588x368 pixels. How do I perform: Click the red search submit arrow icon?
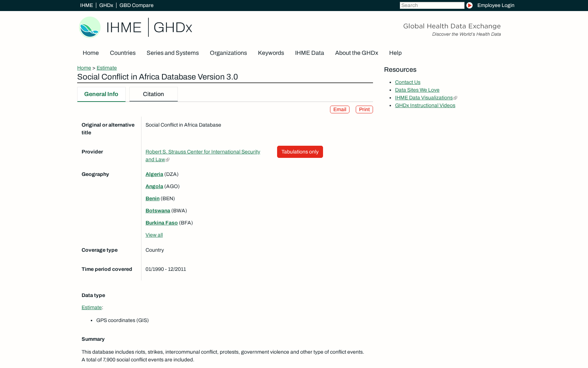[469, 5]
